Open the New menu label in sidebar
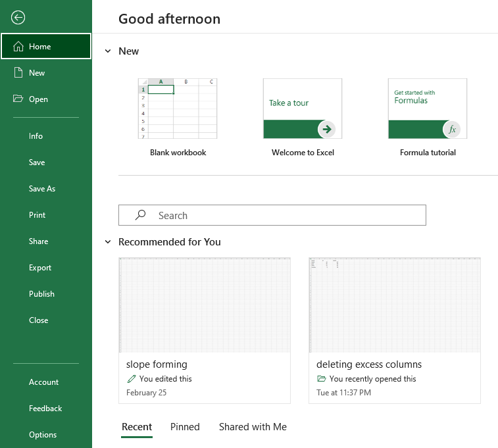498x448 pixels. click(37, 73)
